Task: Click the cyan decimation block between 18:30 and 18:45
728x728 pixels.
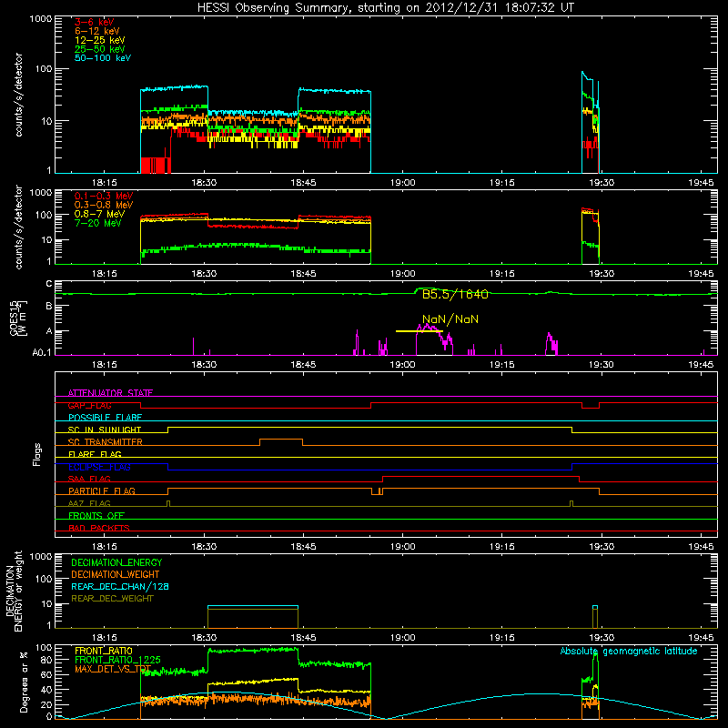Action: 253,606
